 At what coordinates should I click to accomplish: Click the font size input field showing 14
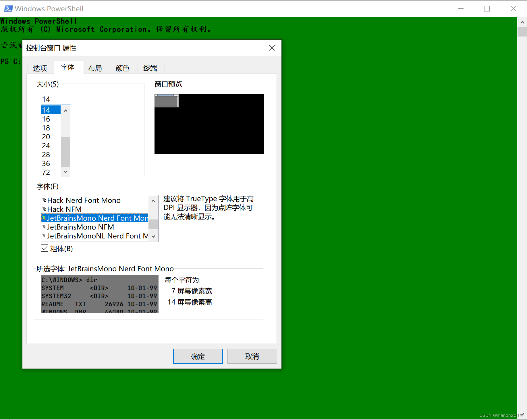pos(55,99)
